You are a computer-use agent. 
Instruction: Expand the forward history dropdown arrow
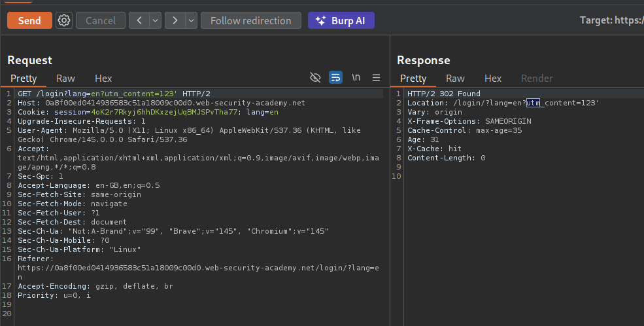191,20
